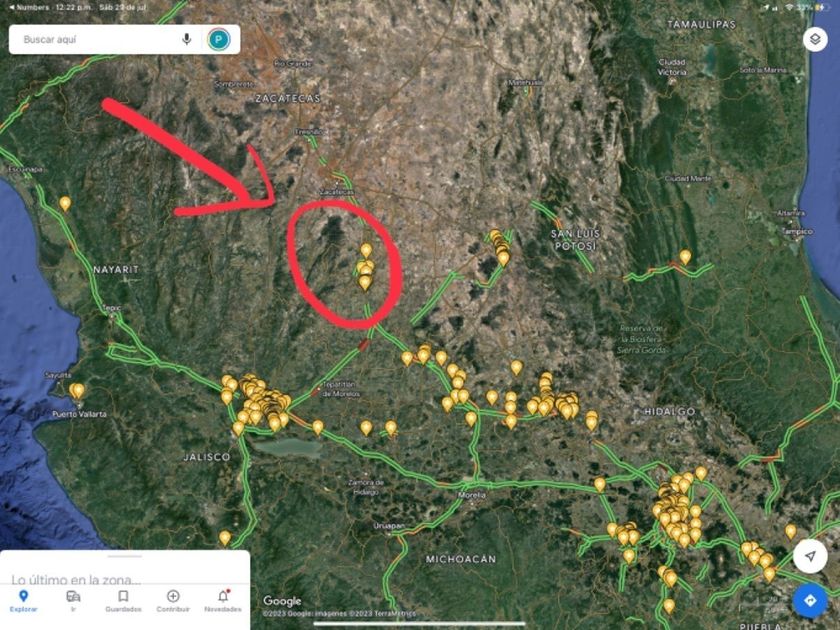
Task: Open the Guardados tab
Action: click(123, 601)
